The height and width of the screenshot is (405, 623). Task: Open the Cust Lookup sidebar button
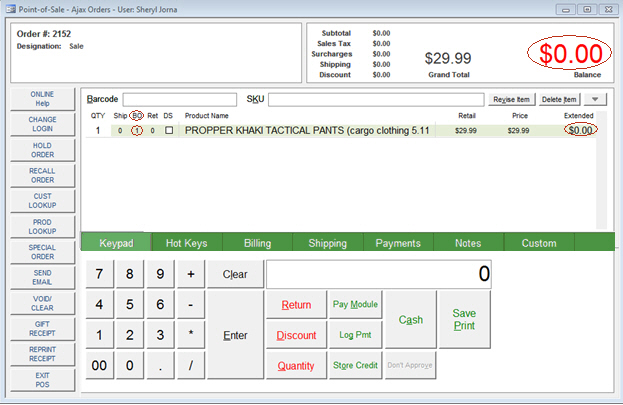pos(42,201)
